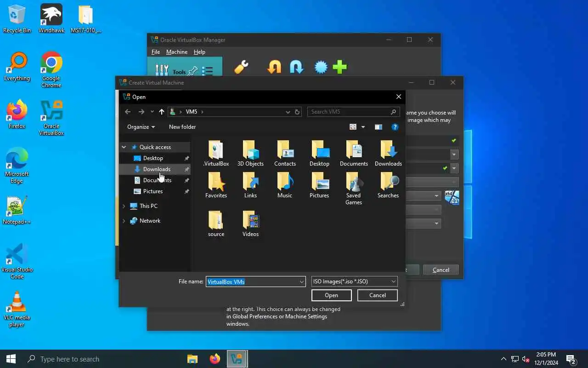Click Firefox icon on taskbar
The width and height of the screenshot is (588, 368).
[x=215, y=359]
